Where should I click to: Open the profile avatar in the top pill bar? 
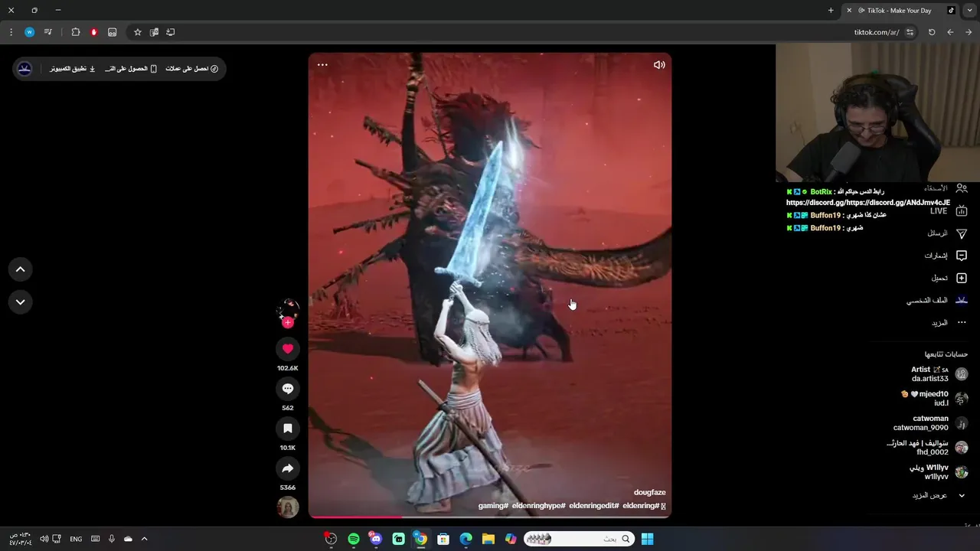[24, 69]
